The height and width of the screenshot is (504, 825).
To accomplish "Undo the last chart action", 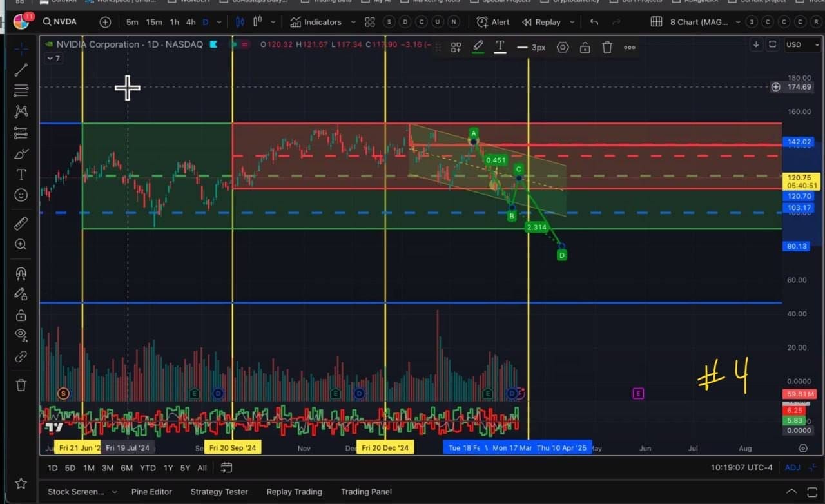I will tap(594, 22).
